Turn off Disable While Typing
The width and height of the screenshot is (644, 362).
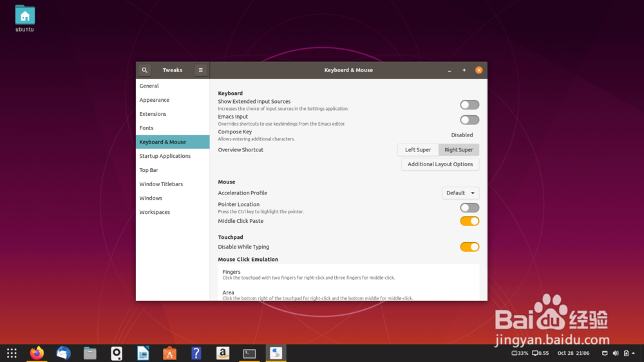pyautogui.click(x=469, y=247)
